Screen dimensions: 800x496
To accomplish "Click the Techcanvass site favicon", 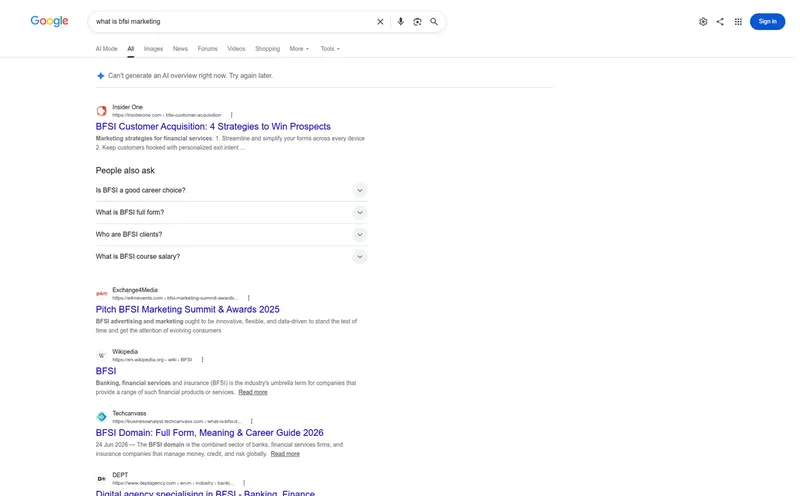I will click(x=102, y=417).
